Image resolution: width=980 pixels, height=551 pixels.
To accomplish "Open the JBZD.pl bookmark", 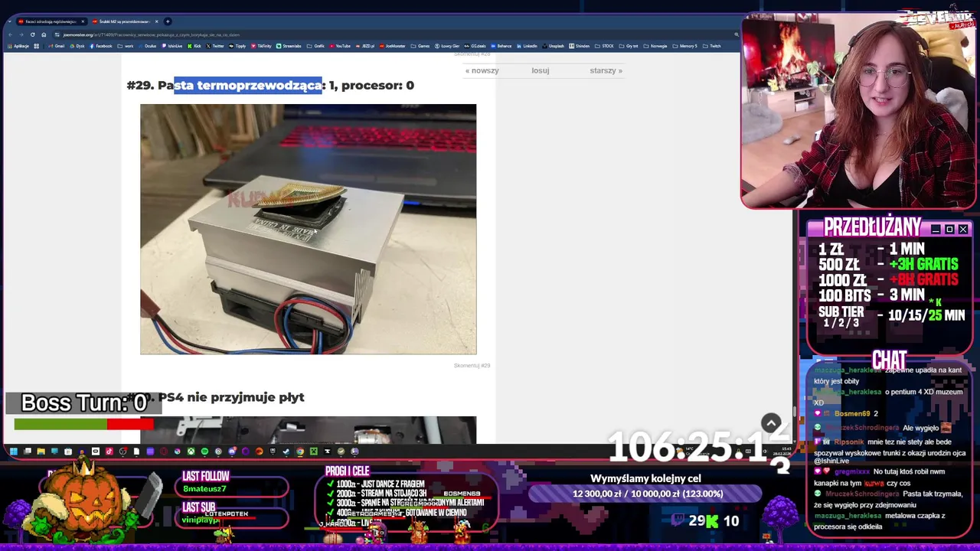I will click(x=364, y=46).
